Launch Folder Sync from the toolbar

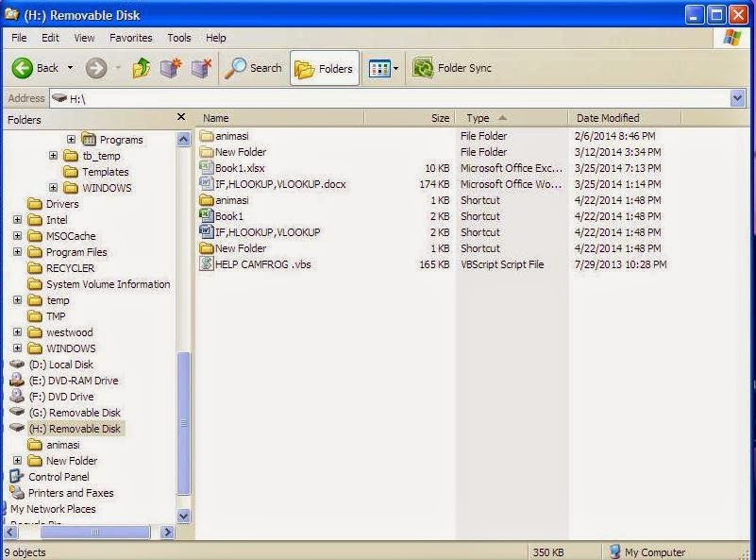point(452,68)
